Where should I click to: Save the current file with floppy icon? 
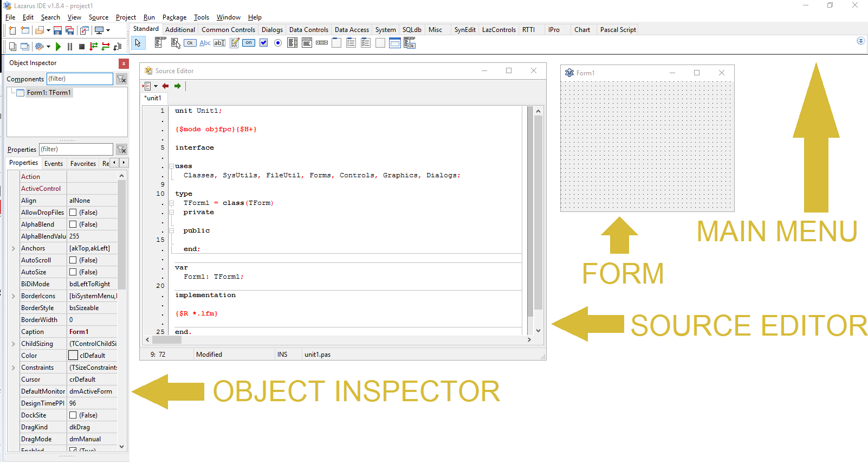[57, 30]
